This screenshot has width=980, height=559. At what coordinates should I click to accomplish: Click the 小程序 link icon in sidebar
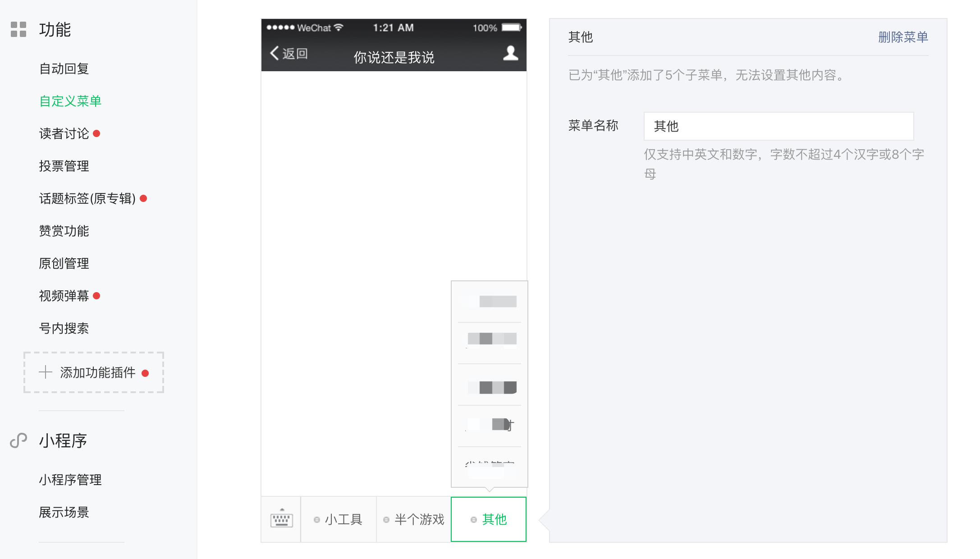point(18,440)
